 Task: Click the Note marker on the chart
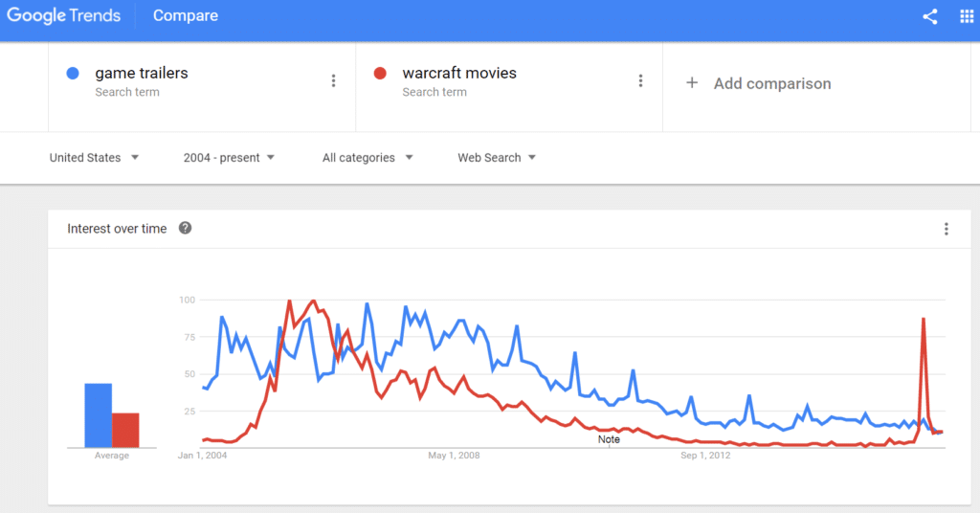[609, 439]
